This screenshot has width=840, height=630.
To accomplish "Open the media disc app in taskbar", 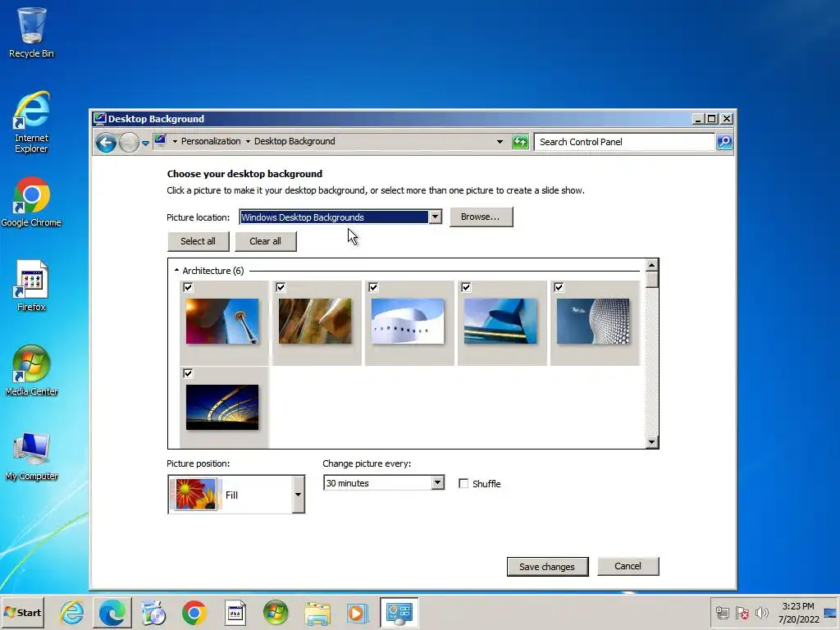I will coord(153,613).
